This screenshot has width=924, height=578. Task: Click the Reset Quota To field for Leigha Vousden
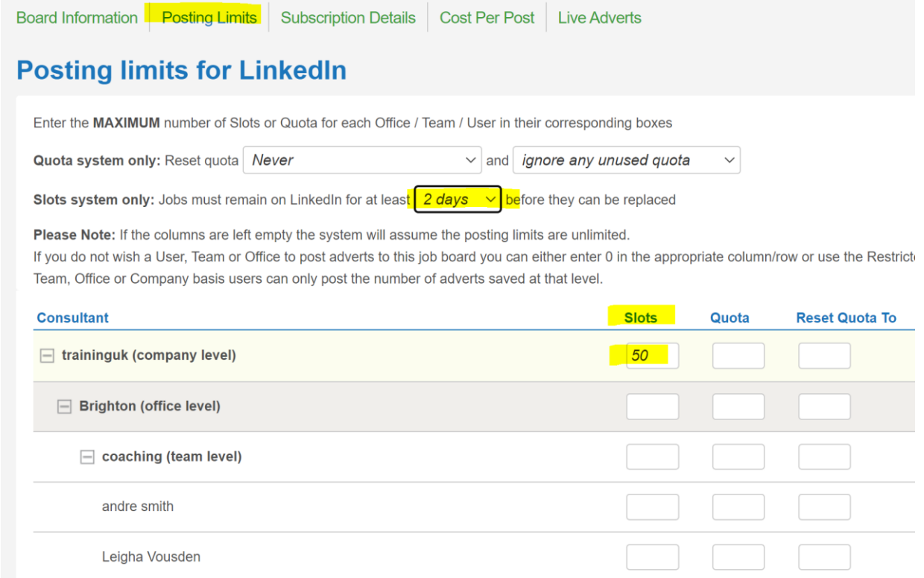point(824,556)
